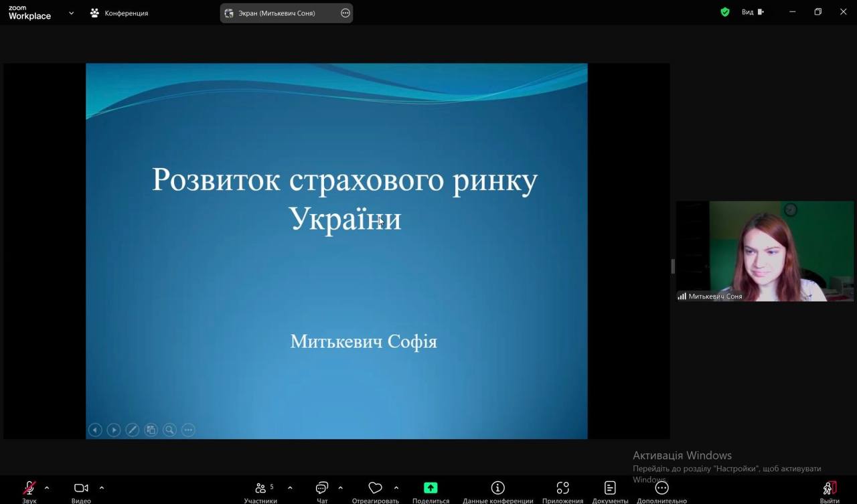Screen dimensions: 857x504
Task: Open the Документы icon
Action: [x=610, y=489]
